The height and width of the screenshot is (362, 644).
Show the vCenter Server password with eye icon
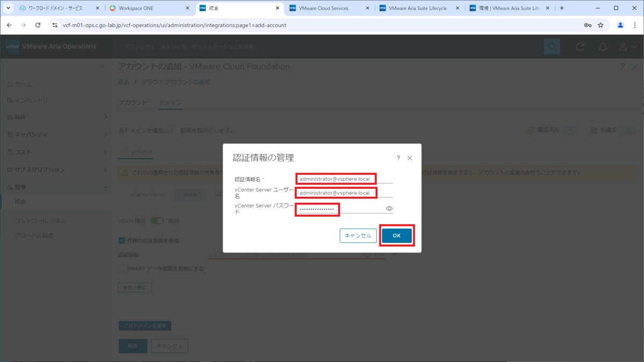pyautogui.click(x=390, y=209)
